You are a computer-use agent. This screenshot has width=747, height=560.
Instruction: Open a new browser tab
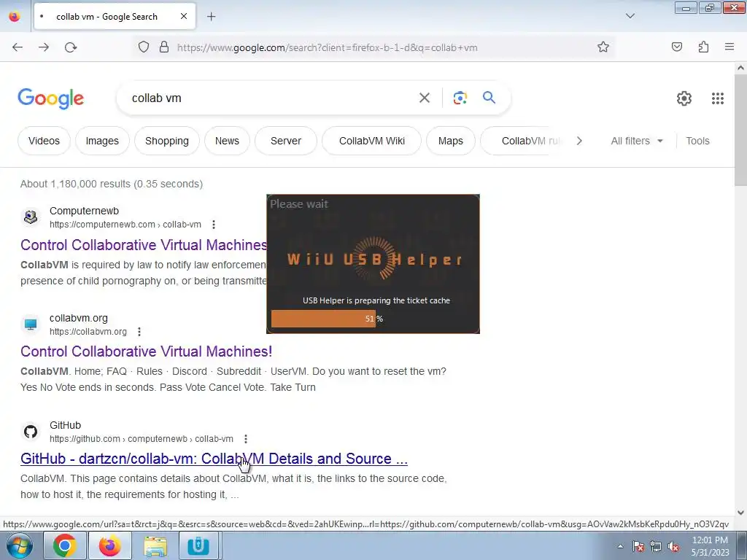(x=211, y=17)
